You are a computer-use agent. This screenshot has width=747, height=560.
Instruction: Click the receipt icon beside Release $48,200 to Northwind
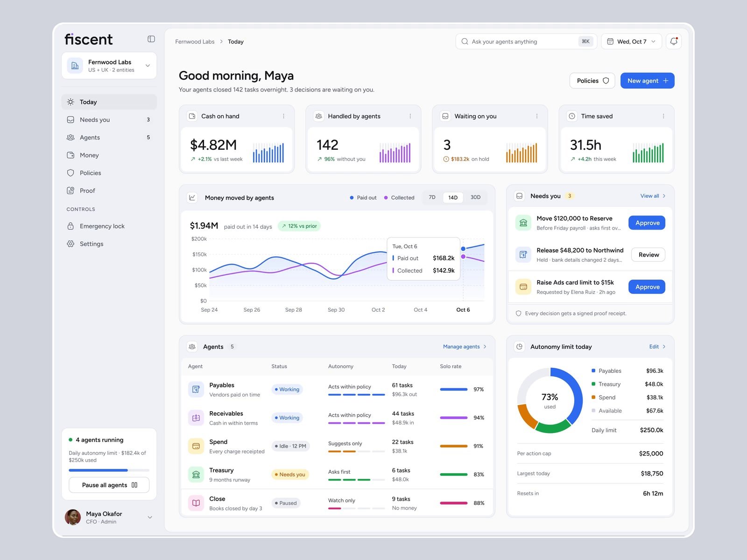(523, 255)
